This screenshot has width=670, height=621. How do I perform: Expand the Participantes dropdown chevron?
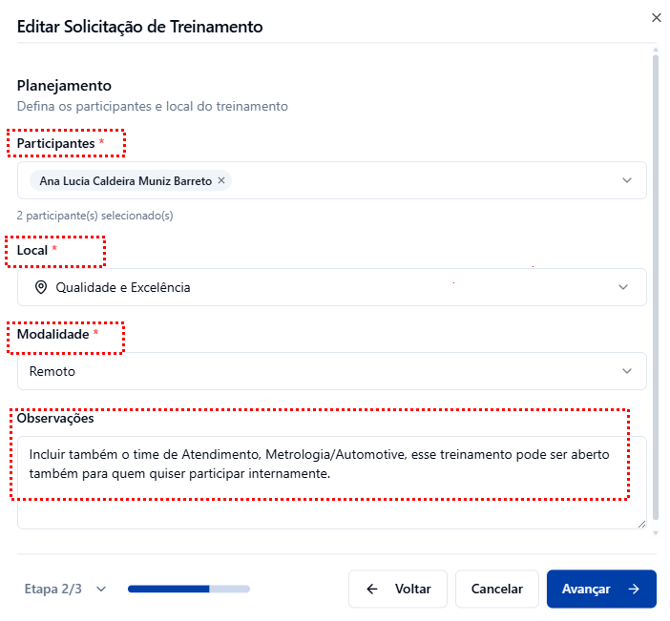[627, 181]
